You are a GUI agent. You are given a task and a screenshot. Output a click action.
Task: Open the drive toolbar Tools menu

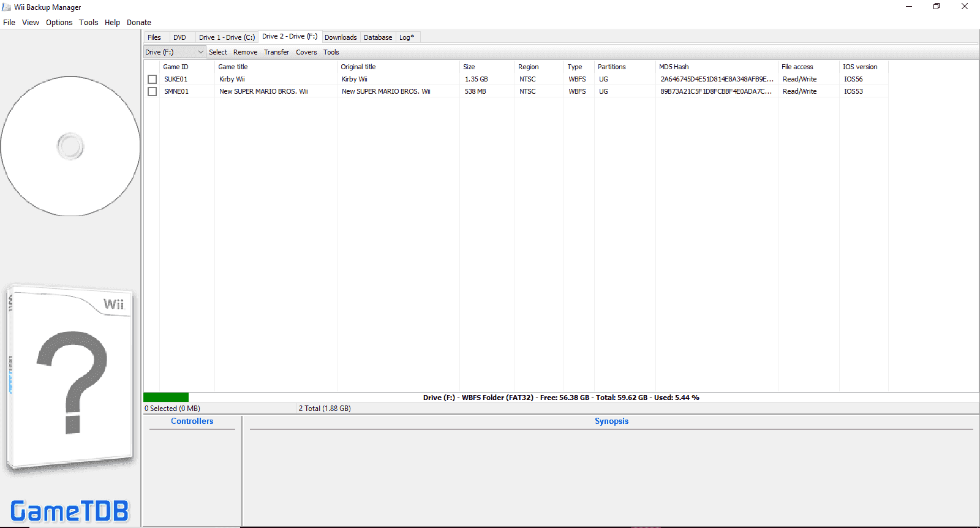coord(331,52)
